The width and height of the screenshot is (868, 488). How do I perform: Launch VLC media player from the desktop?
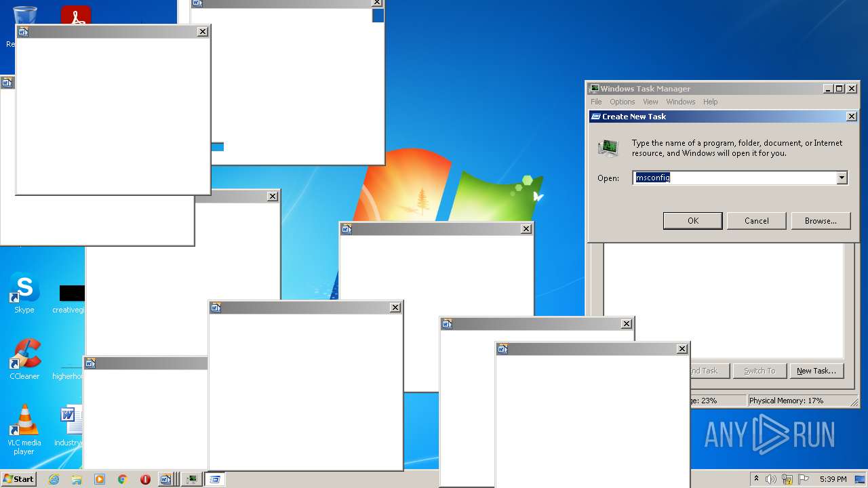coord(24,430)
